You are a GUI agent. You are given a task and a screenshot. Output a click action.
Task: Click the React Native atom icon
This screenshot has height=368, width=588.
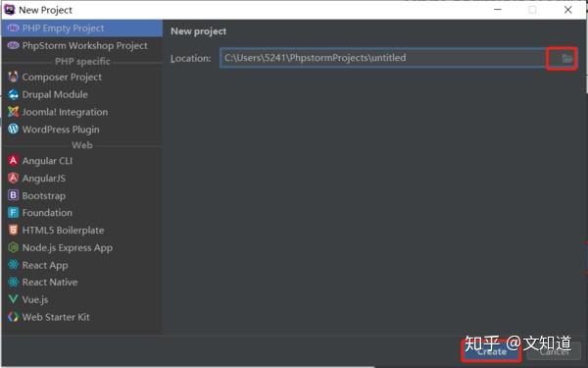(x=13, y=282)
